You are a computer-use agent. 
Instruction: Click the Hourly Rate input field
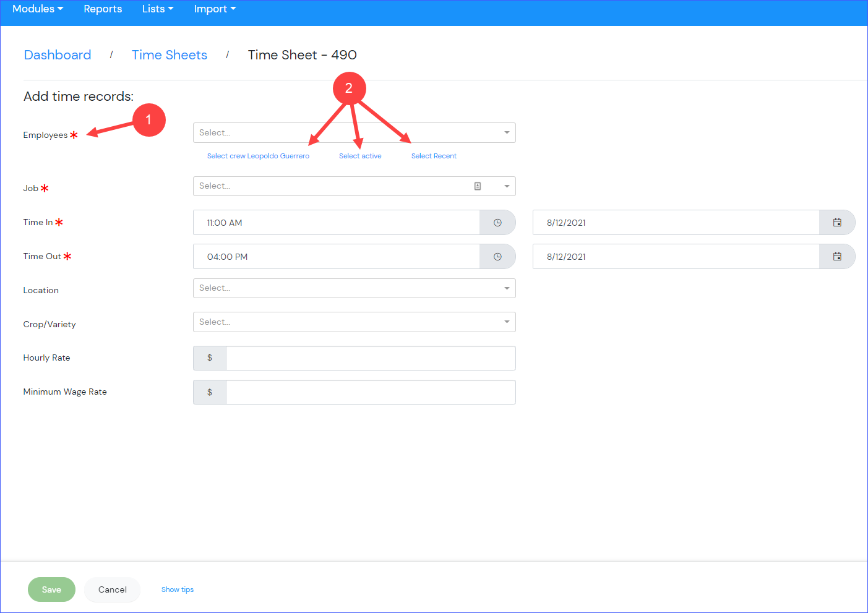[x=371, y=358]
